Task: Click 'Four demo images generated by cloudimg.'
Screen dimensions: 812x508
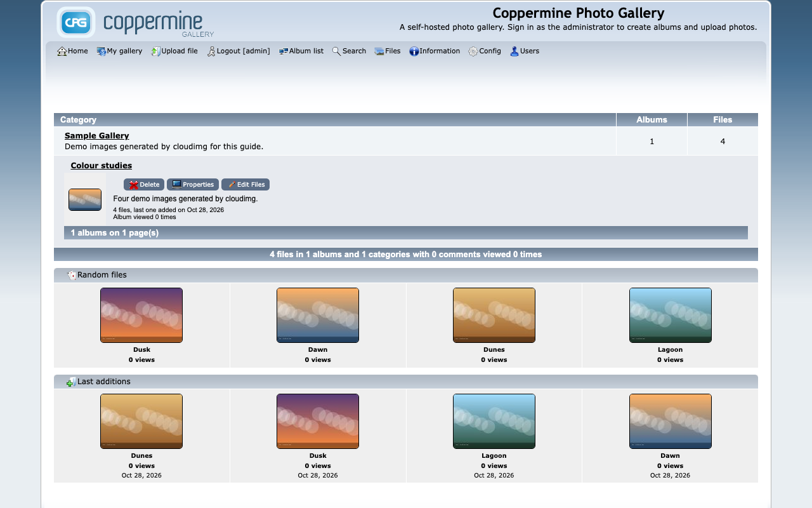Action: (x=186, y=199)
